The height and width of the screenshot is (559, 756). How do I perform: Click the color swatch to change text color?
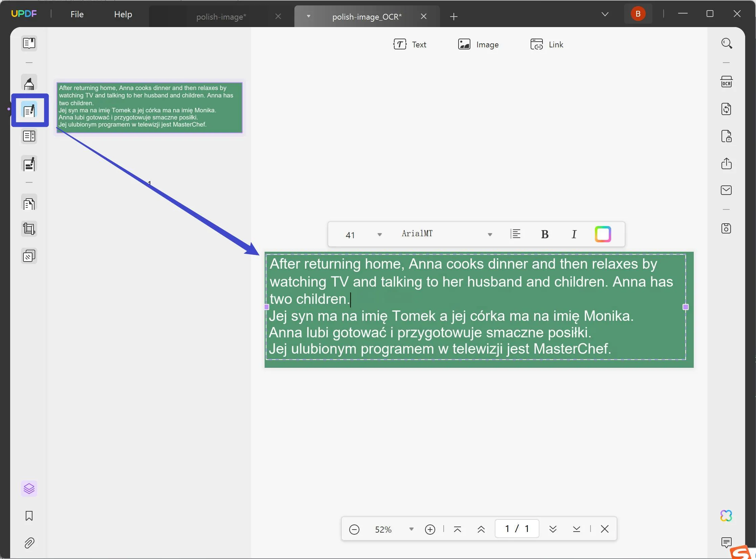pyautogui.click(x=603, y=234)
